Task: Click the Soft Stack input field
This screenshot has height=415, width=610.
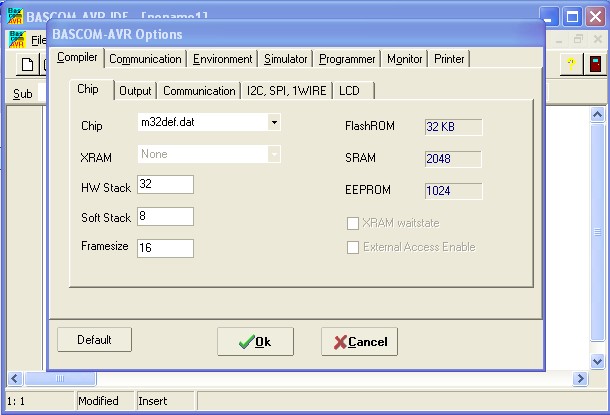Action: click(165, 216)
